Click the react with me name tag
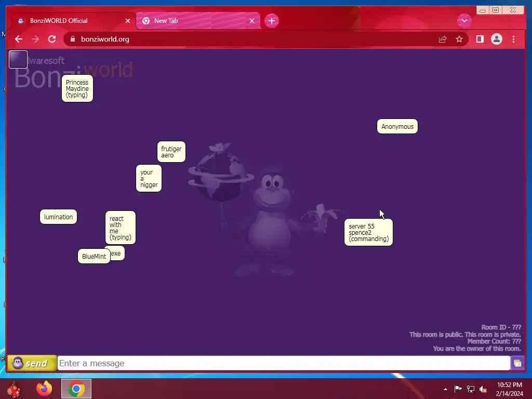The image size is (532, 399). 121,228
